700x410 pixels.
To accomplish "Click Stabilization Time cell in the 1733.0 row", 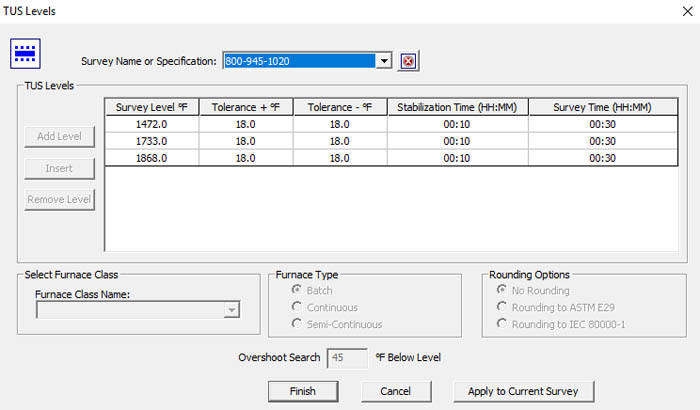I will coord(458,141).
